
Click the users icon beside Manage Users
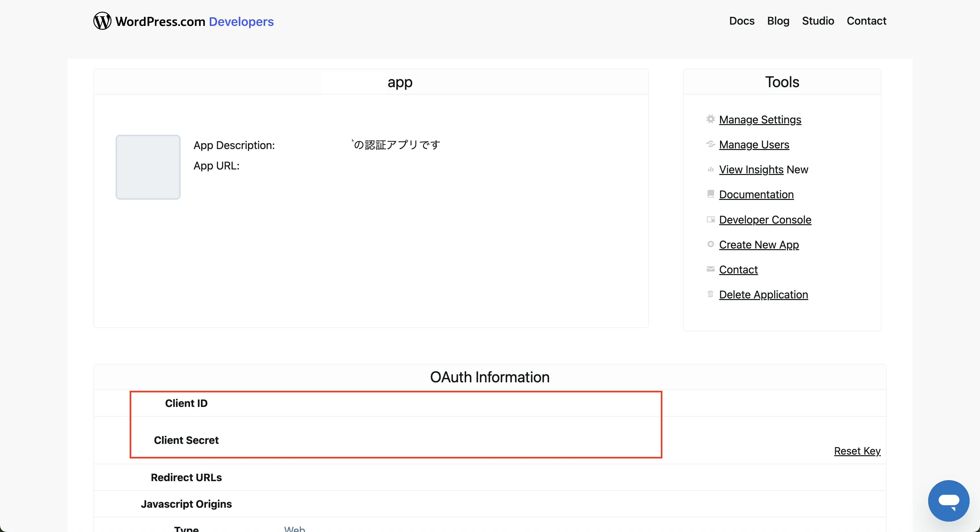[x=710, y=144]
